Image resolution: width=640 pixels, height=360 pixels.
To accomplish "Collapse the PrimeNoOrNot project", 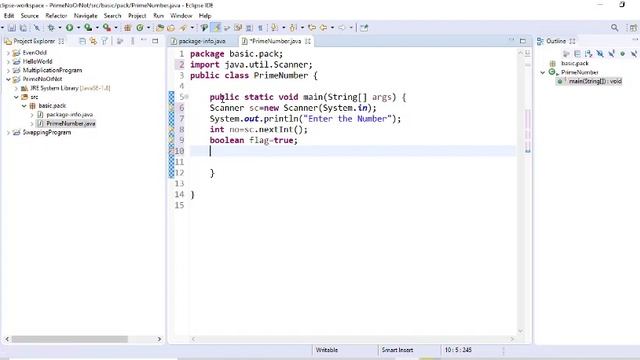I will (x=8, y=79).
